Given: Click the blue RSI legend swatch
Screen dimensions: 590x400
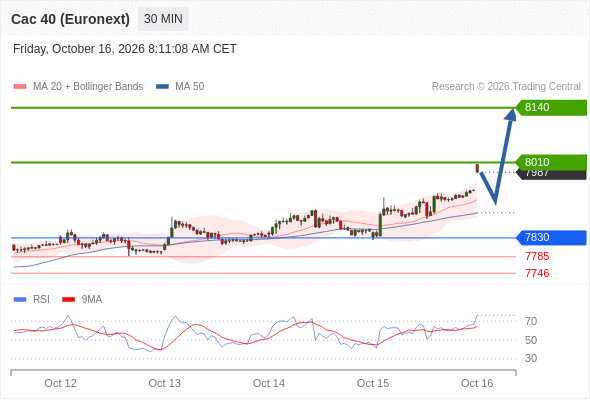Looking at the screenshot, I should [20, 300].
